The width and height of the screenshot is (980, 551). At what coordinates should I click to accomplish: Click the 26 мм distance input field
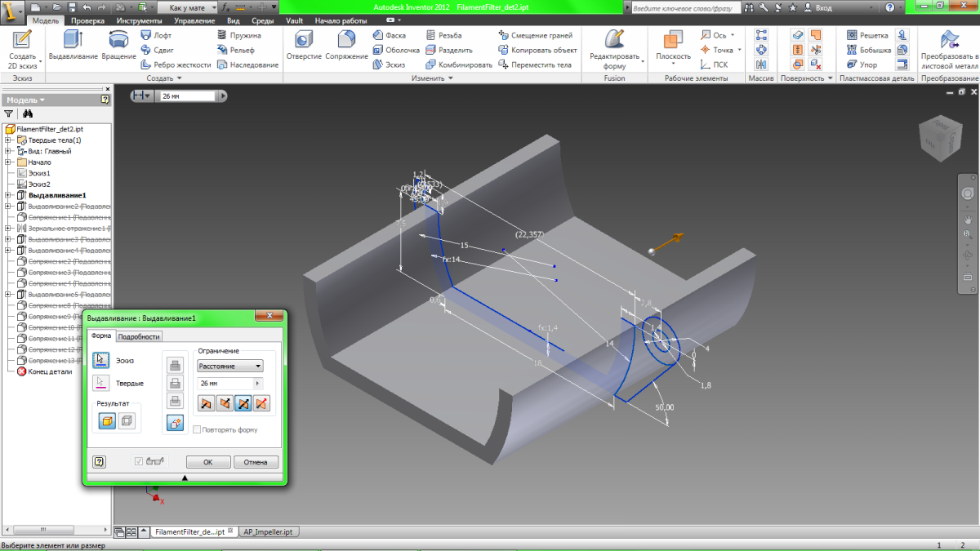[x=225, y=383]
